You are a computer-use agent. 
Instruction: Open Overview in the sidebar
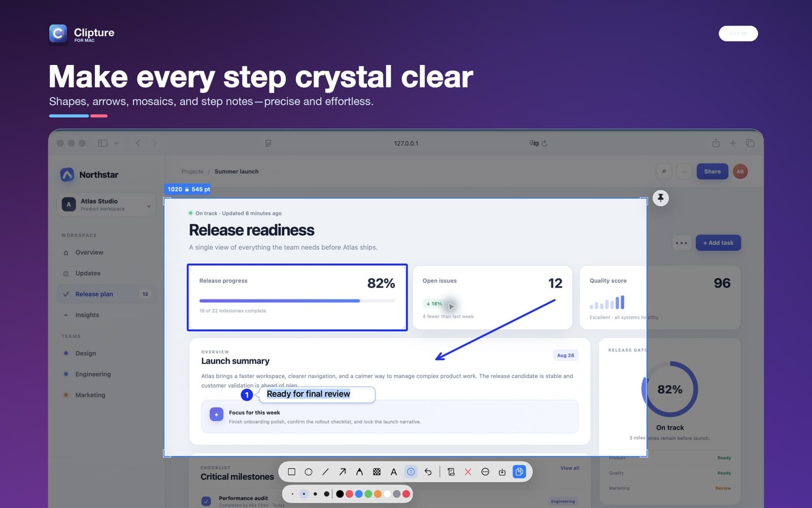[x=107, y=252]
